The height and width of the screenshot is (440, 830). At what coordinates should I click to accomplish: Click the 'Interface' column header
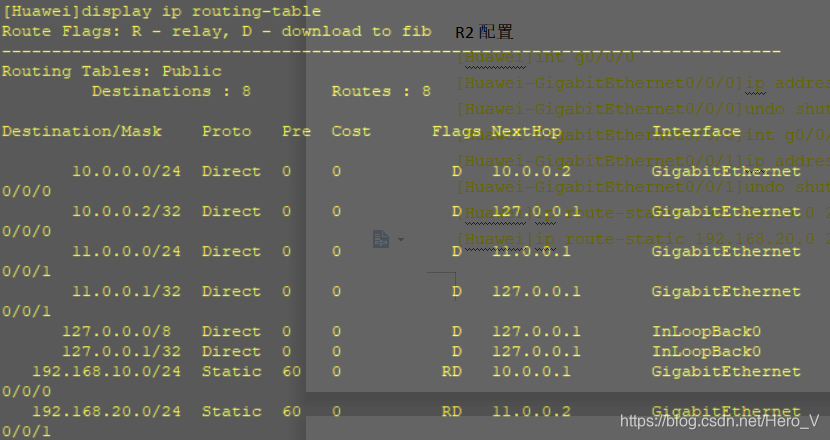tap(696, 131)
